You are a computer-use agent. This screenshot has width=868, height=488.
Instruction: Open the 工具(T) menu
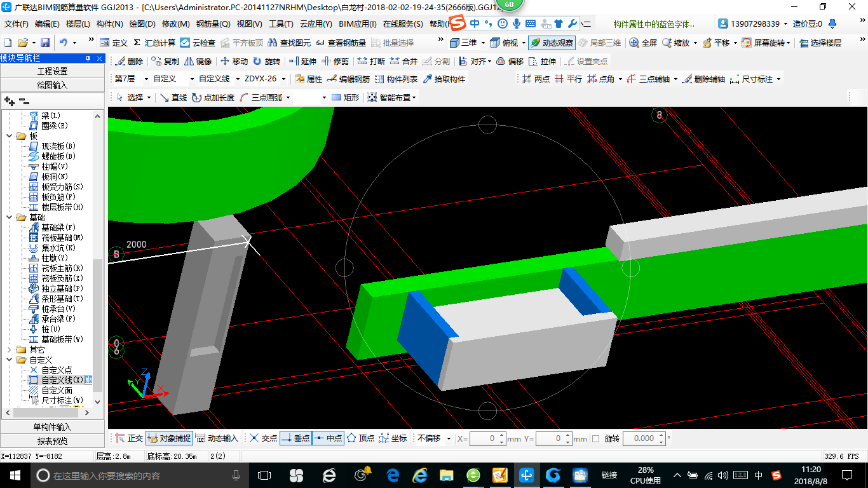(x=281, y=24)
